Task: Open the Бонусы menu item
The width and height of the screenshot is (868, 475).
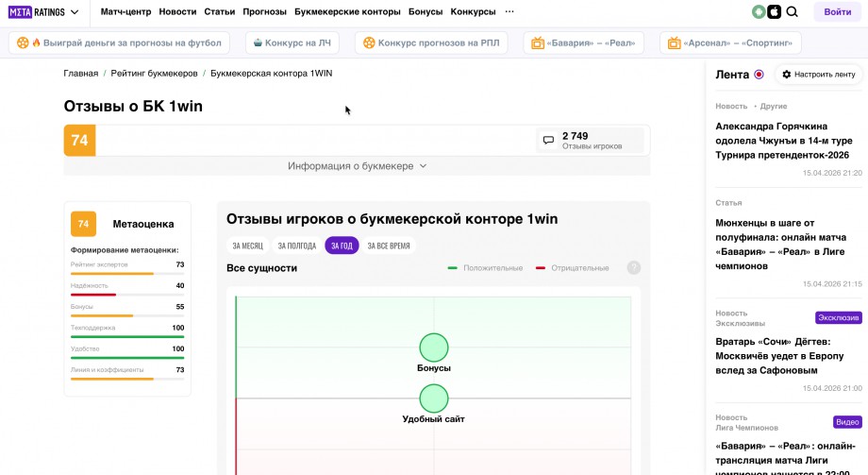Action: [426, 11]
